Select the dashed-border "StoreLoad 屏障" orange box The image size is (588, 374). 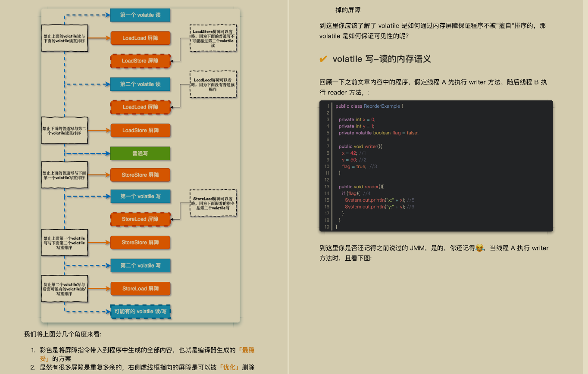tap(141, 219)
